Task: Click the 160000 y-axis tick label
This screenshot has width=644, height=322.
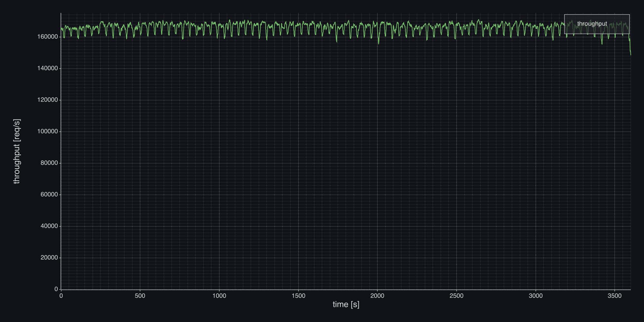Action: [48, 37]
